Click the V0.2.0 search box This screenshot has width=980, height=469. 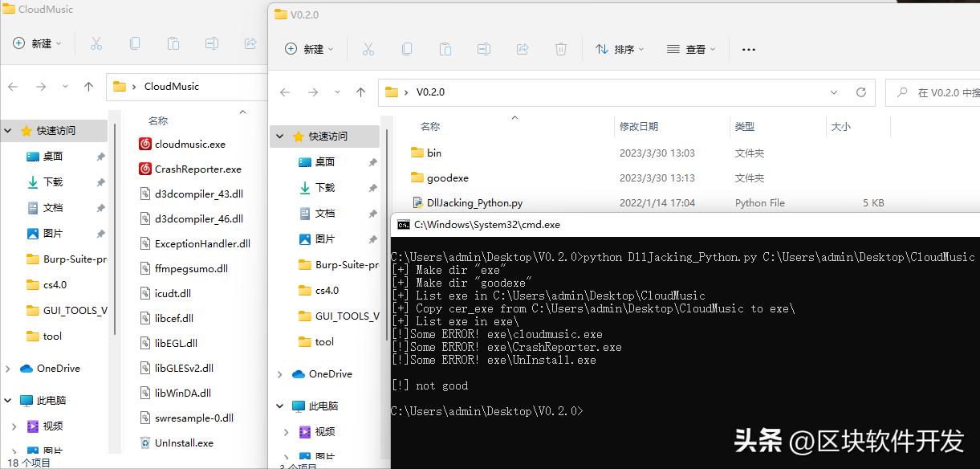[x=933, y=92]
